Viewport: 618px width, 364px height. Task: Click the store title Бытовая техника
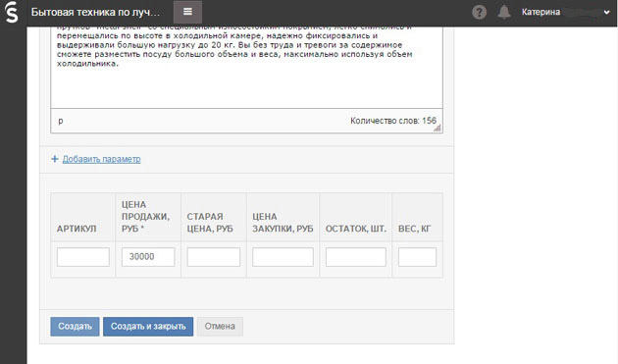coord(96,12)
